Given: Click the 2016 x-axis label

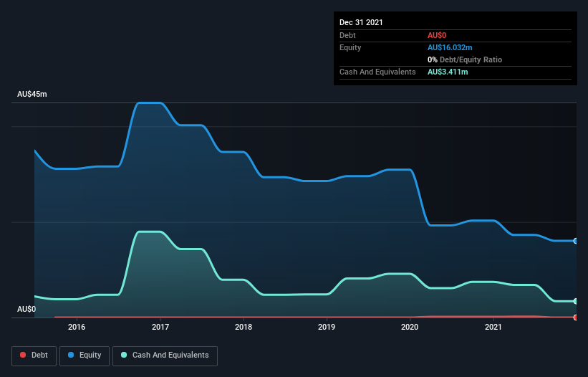Looking at the screenshot, I should [x=77, y=327].
